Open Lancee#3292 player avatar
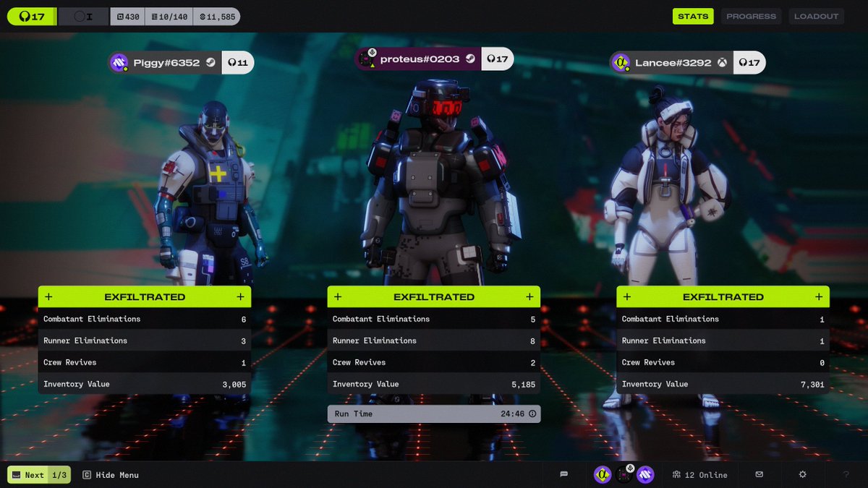 pyautogui.click(x=621, y=63)
